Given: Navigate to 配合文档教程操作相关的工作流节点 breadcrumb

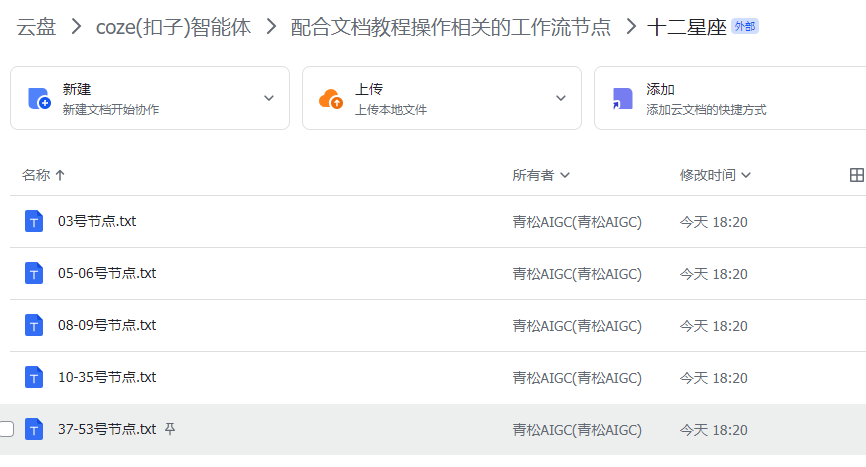Looking at the screenshot, I should click(450, 26).
